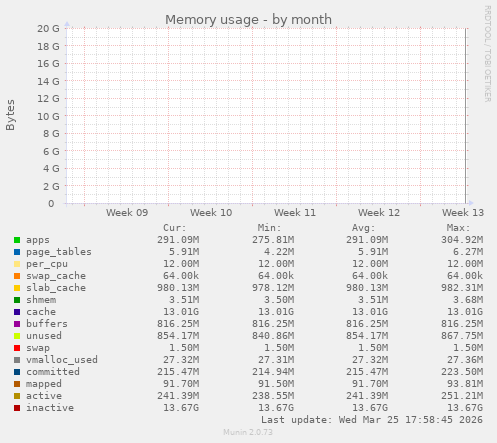497x443 pixels.
Task: Click the 'inactive' legend label
Action: 50,408
